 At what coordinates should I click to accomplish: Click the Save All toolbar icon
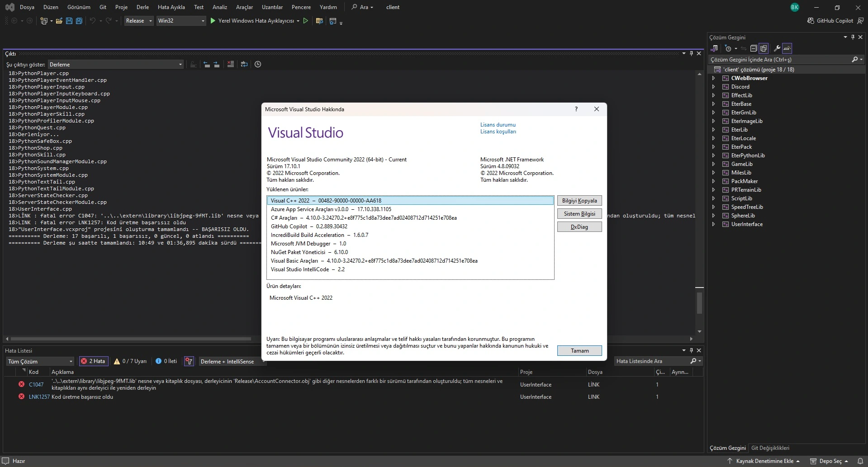click(x=79, y=21)
